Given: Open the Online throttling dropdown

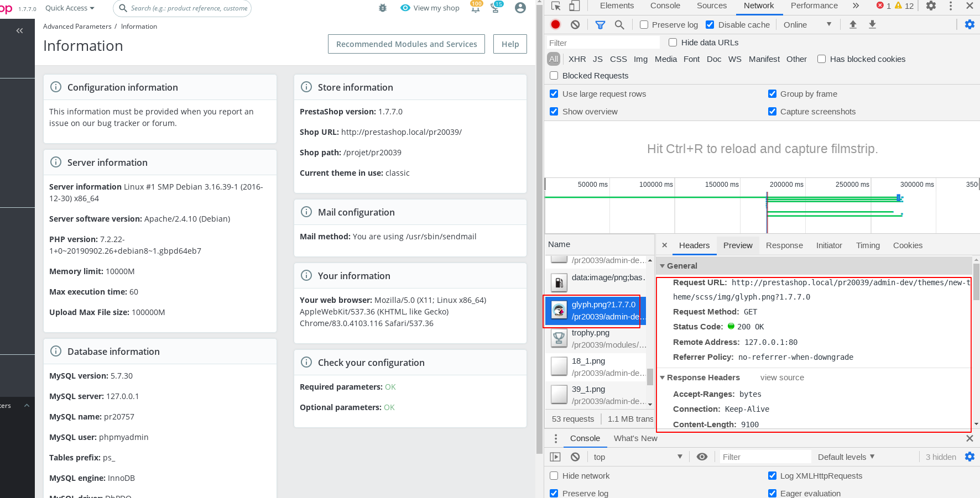Looking at the screenshot, I should (807, 25).
